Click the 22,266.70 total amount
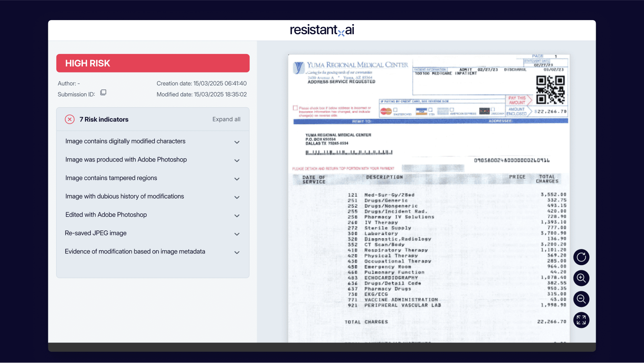Image resolution: width=644 pixels, height=363 pixels. click(551, 322)
